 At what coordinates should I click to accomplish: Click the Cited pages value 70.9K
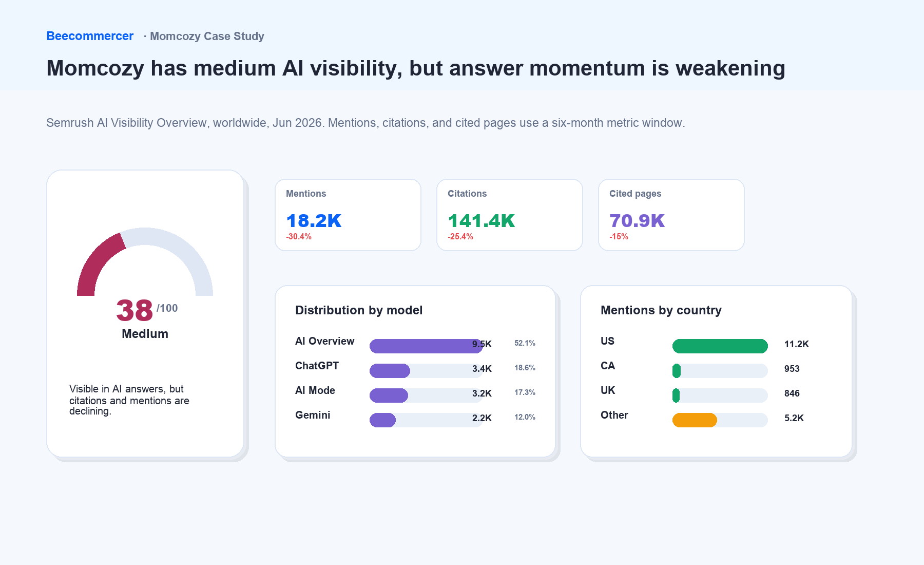click(637, 221)
